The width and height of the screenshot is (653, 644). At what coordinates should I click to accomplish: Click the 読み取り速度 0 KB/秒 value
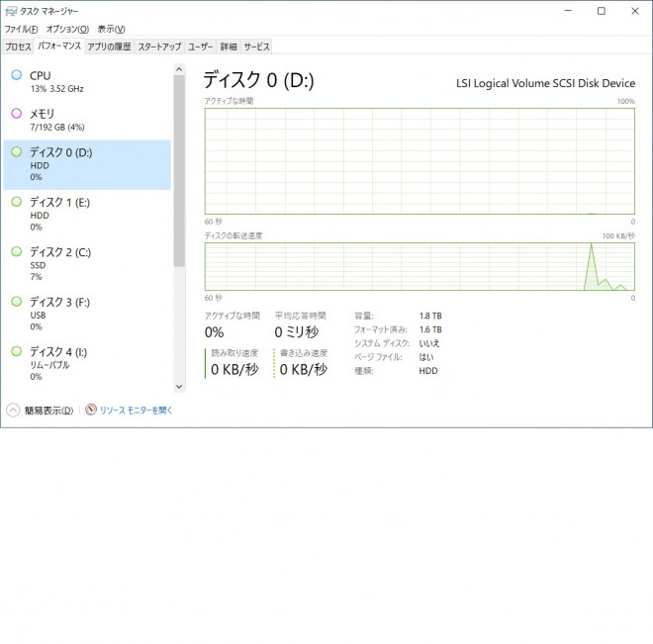[x=234, y=370]
